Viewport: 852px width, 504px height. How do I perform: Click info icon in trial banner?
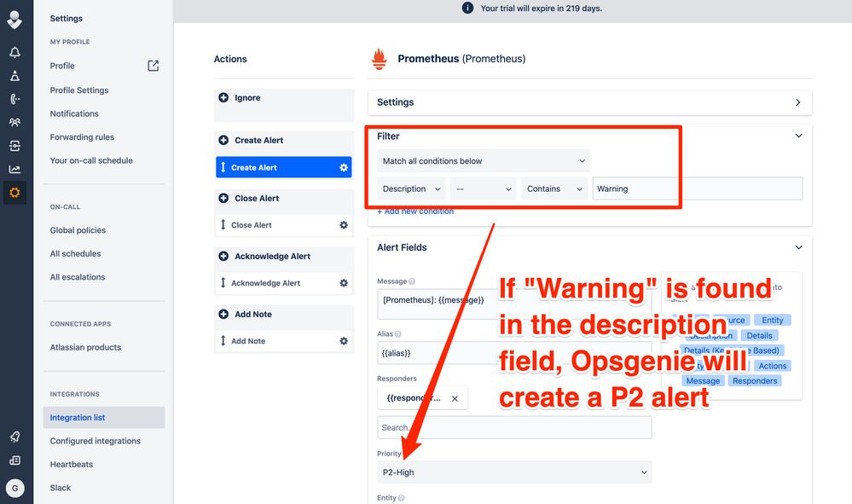tap(467, 9)
